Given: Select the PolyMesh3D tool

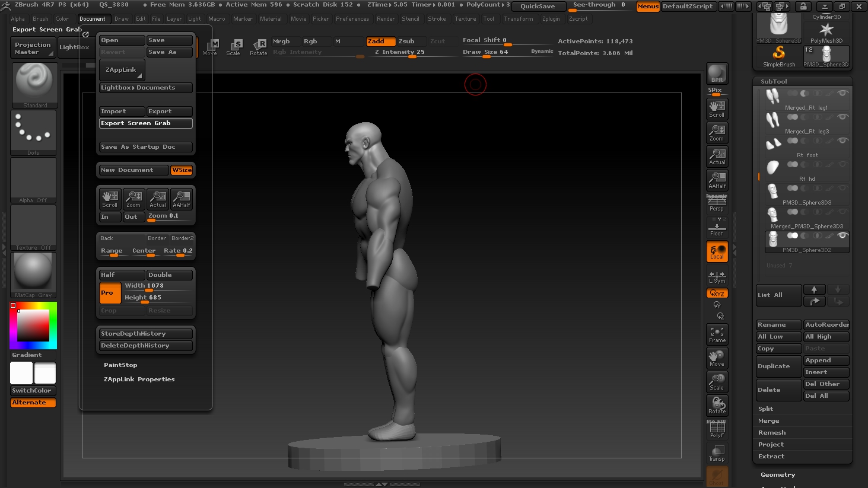Looking at the screenshot, I should 826,33.
